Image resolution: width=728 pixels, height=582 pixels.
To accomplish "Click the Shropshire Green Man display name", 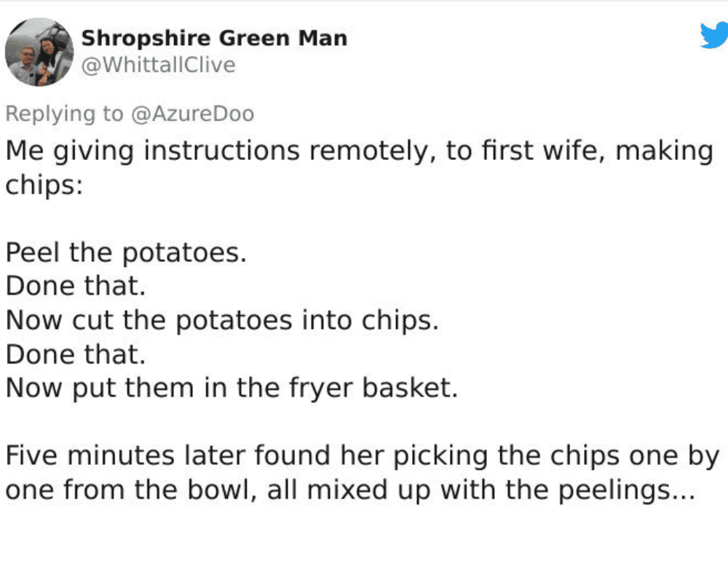I will pos(215,38).
